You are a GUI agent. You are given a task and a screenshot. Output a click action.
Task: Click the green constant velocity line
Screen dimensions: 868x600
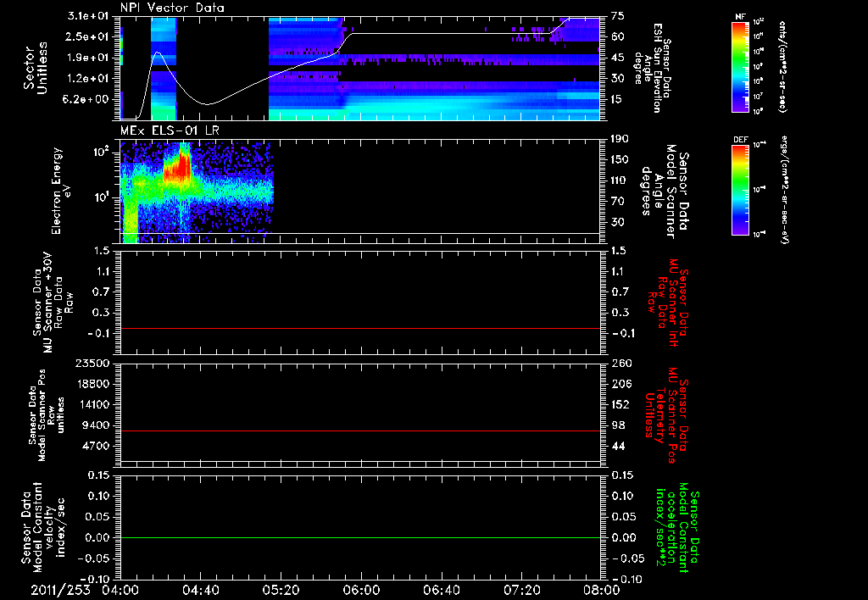[360, 537]
